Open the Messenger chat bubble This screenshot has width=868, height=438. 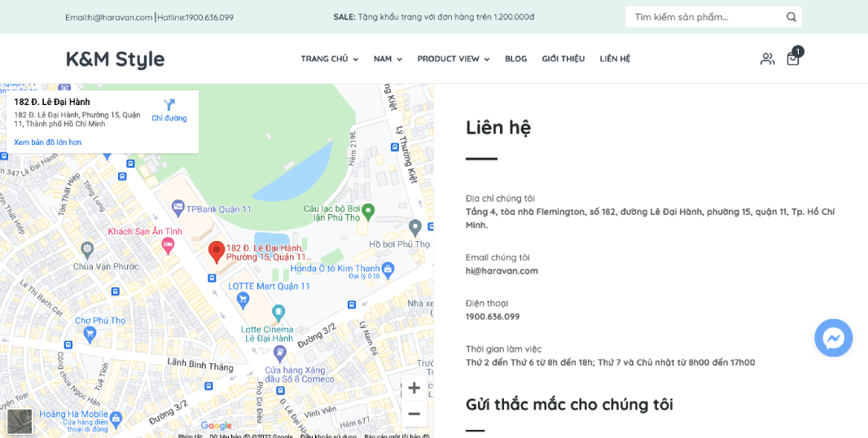point(833,338)
